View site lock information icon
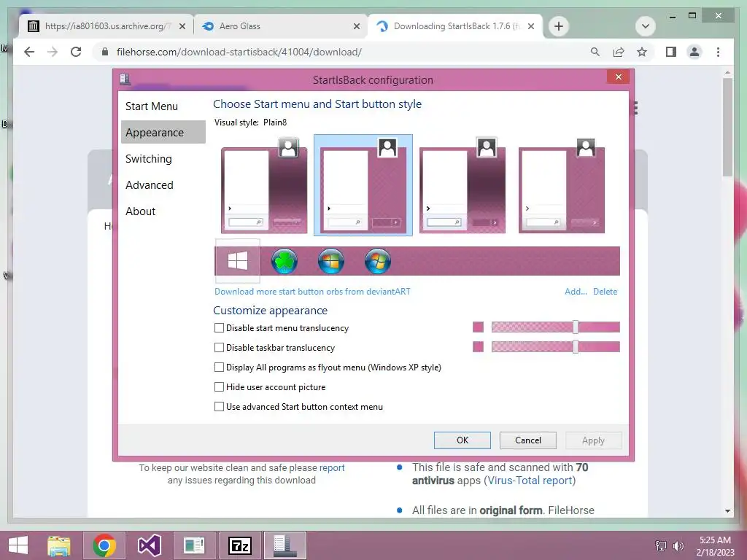This screenshot has width=747, height=560. point(105,52)
